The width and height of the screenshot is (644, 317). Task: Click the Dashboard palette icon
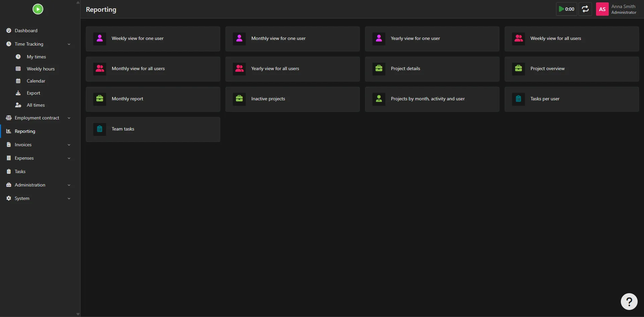[9, 31]
